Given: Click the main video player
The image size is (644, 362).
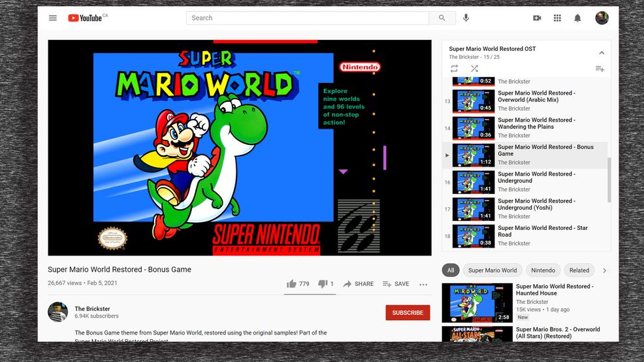Looking at the screenshot, I should (240, 148).
